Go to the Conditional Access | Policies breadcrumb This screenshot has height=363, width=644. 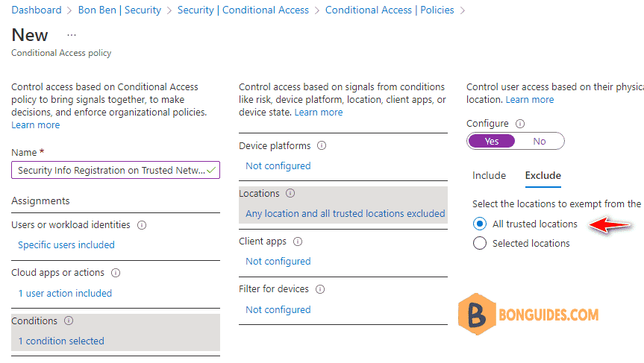click(390, 10)
